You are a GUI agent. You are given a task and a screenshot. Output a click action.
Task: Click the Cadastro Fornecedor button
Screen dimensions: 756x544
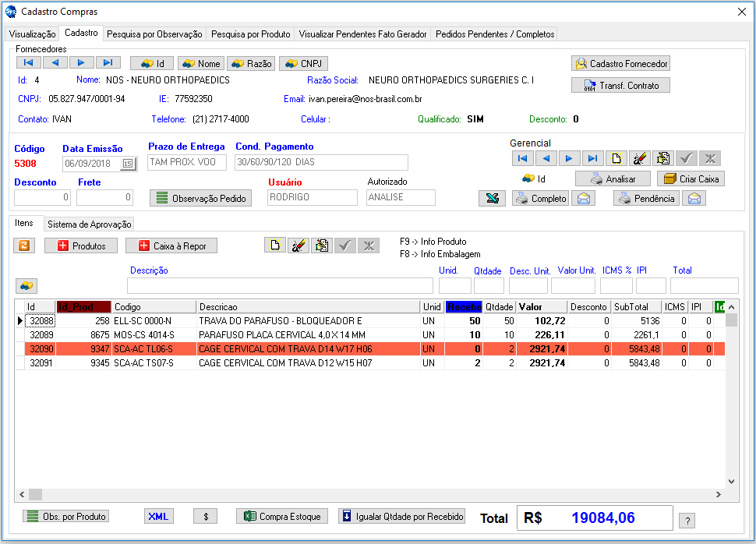click(620, 64)
